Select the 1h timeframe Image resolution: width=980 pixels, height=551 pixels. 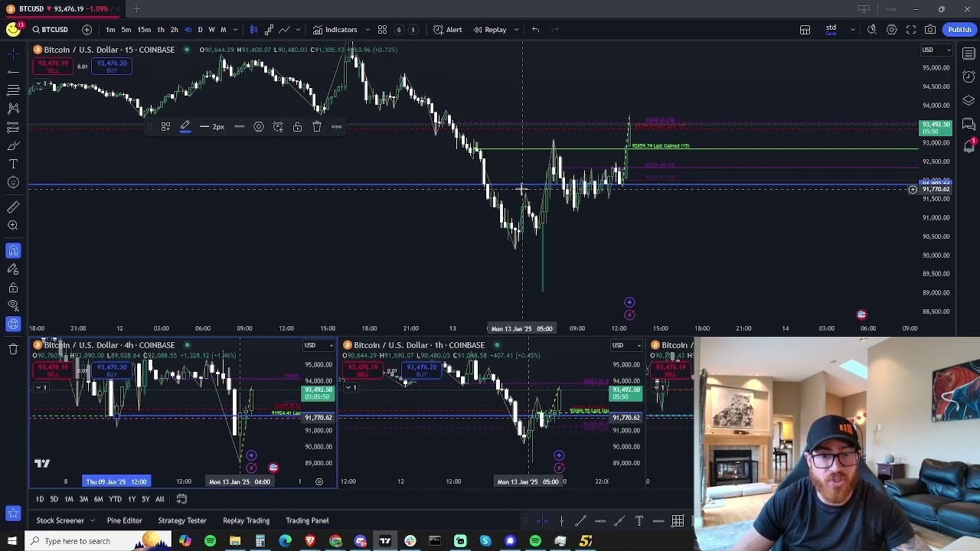pos(160,30)
